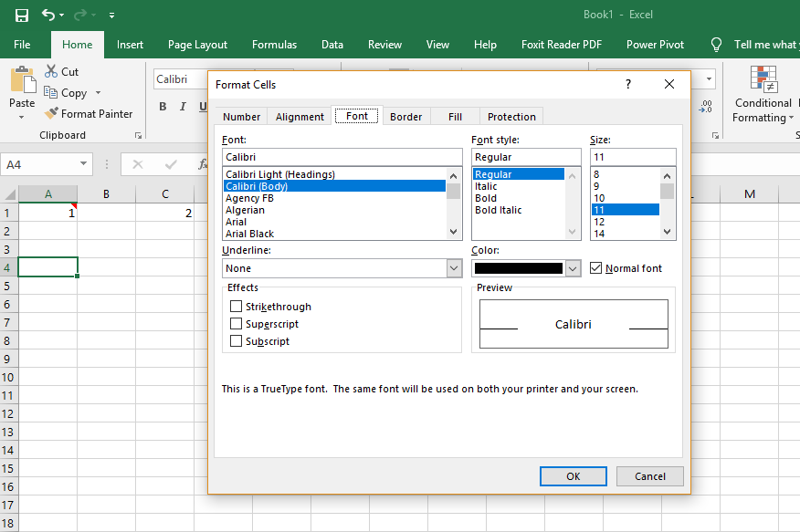Click the size list scroll up arrow
The width and height of the screenshot is (800, 532).
click(667, 176)
